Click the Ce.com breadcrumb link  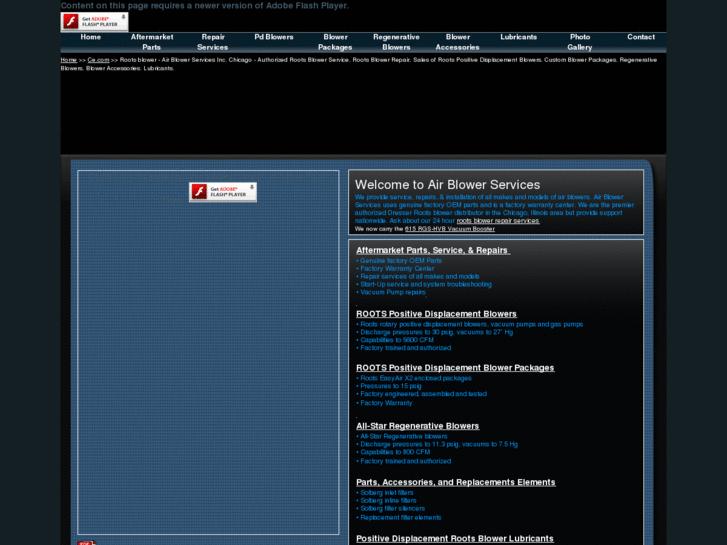click(x=98, y=60)
